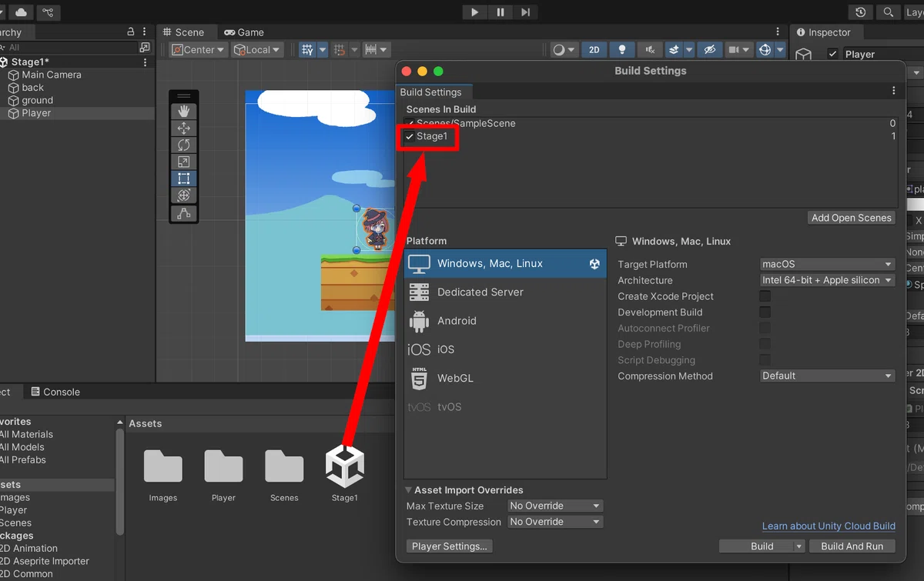Viewport: 924px width, 581px height.
Task: Select the Dedicated Server platform
Action: tap(505, 292)
